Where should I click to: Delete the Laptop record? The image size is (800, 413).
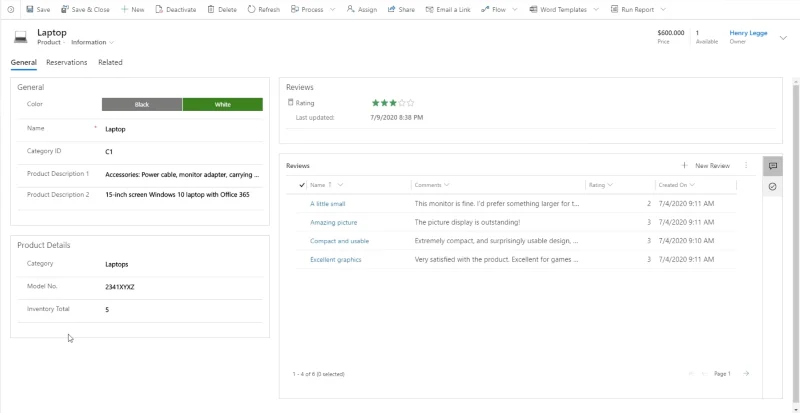click(222, 9)
